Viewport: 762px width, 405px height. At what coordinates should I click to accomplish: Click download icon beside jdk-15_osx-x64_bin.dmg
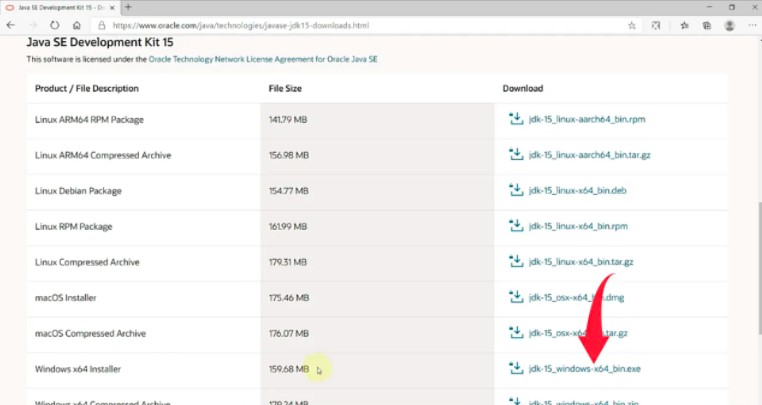(516, 297)
